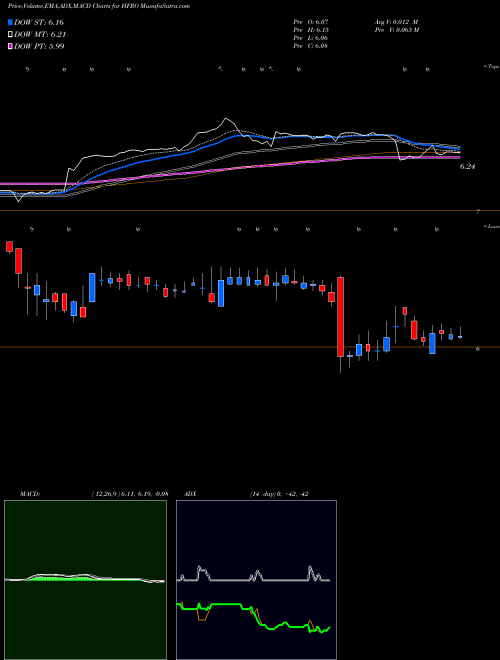Click the MACD values '(12,26,9) 6.11, 6.19, -0.08'
500x660 pixels.
coord(130,494)
